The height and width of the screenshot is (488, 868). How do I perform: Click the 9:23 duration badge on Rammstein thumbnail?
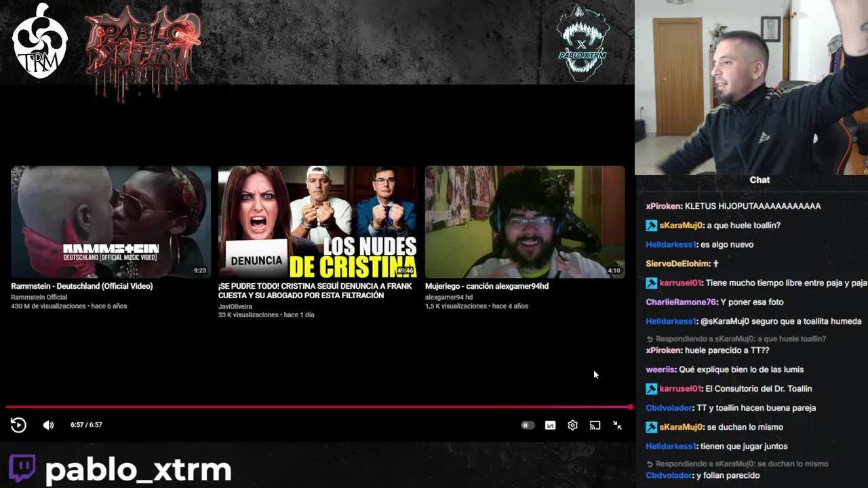point(199,270)
